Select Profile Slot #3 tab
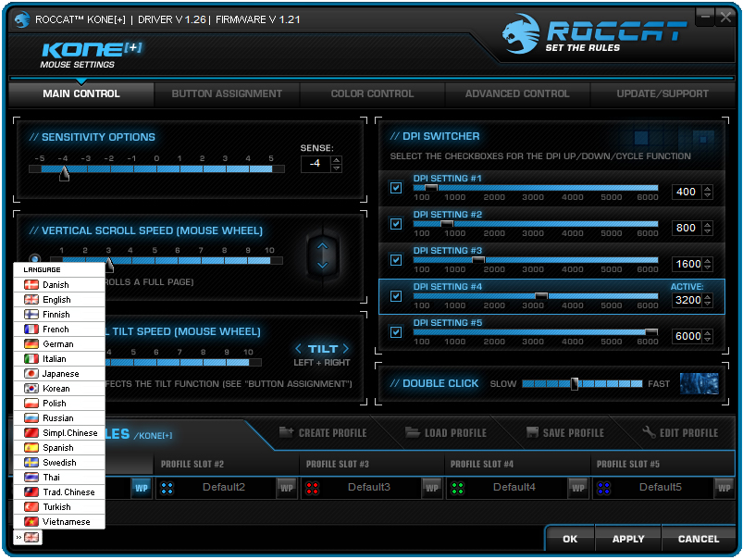743x560 pixels. pos(372,465)
